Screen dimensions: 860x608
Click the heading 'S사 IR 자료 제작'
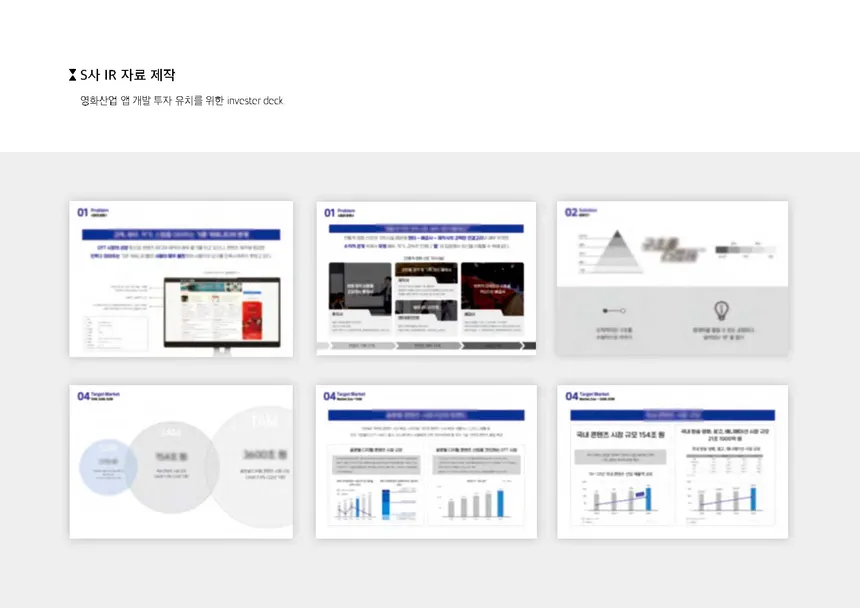coord(128,75)
